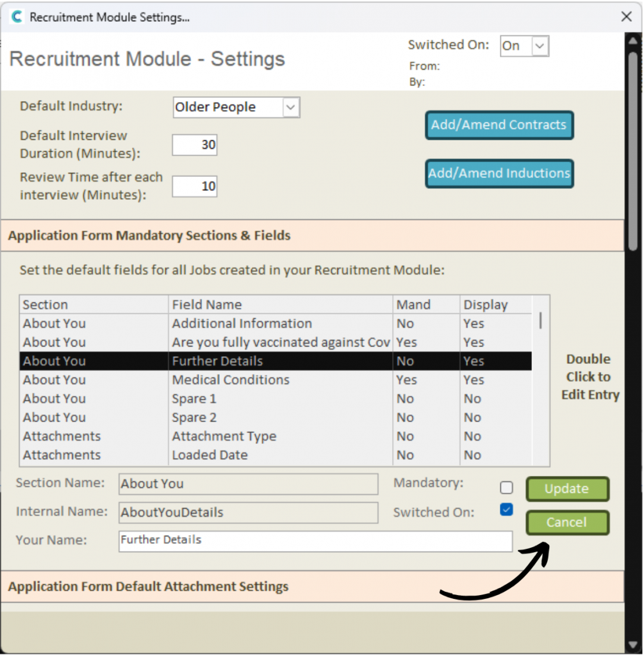
Task: Click the Application Form Mandatory Sections & Fields header
Action: pyautogui.click(x=312, y=236)
